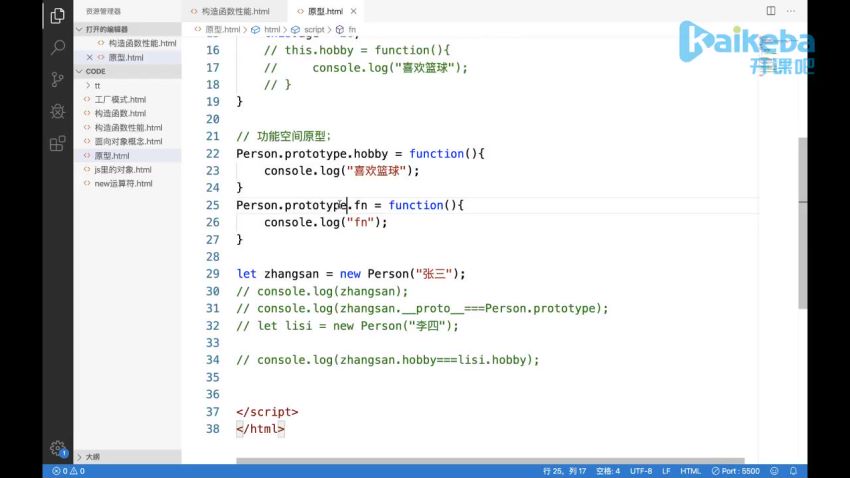Open the 面向对象概念.html file
The height and width of the screenshot is (478, 850).
tap(128, 141)
